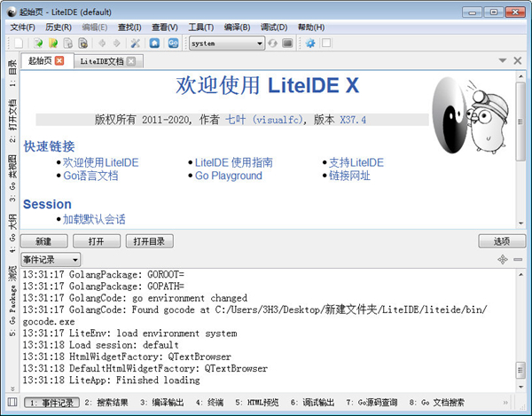
Task: Toggle the 1: 目录 side panel
Action: tap(12, 73)
